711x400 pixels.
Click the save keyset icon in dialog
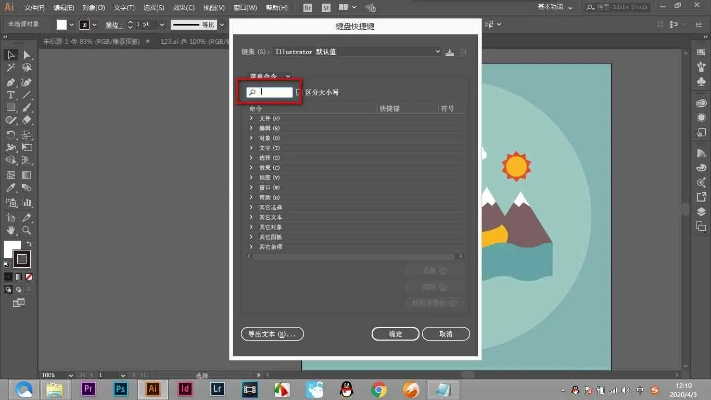449,52
